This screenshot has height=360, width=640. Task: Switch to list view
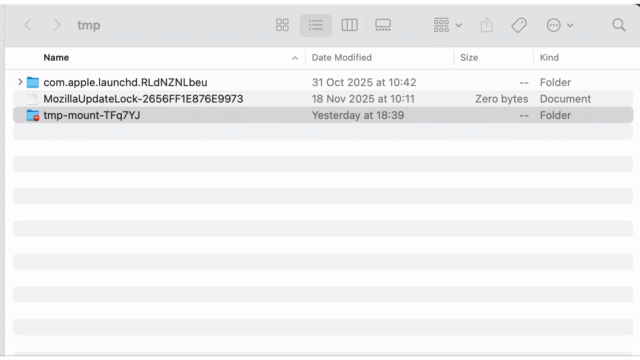coord(316,25)
